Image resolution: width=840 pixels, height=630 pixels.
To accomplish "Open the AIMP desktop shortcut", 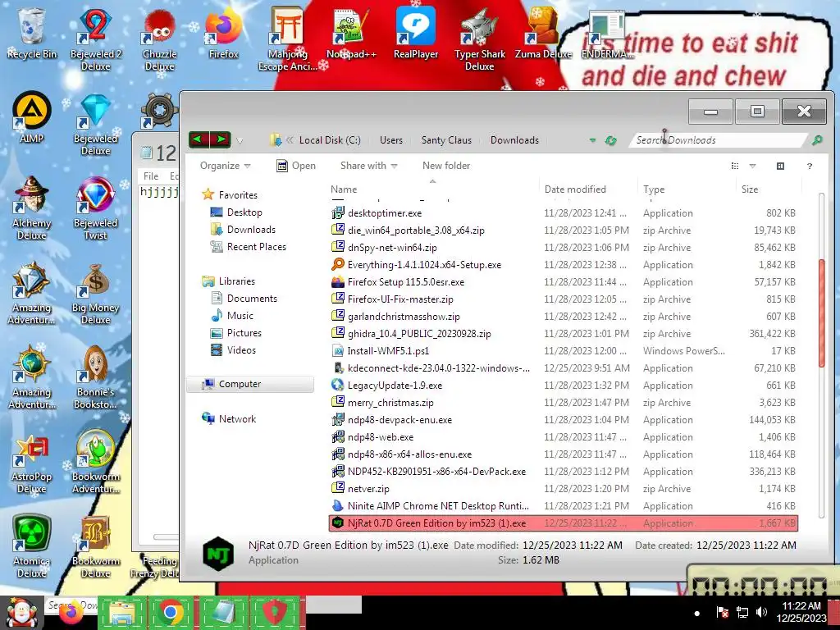I will (32, 118).
